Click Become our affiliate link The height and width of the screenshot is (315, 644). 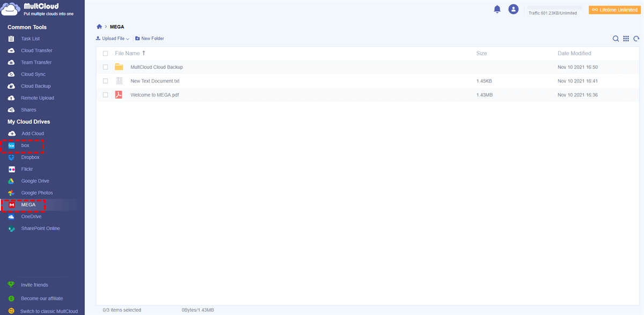pos(42,298)
